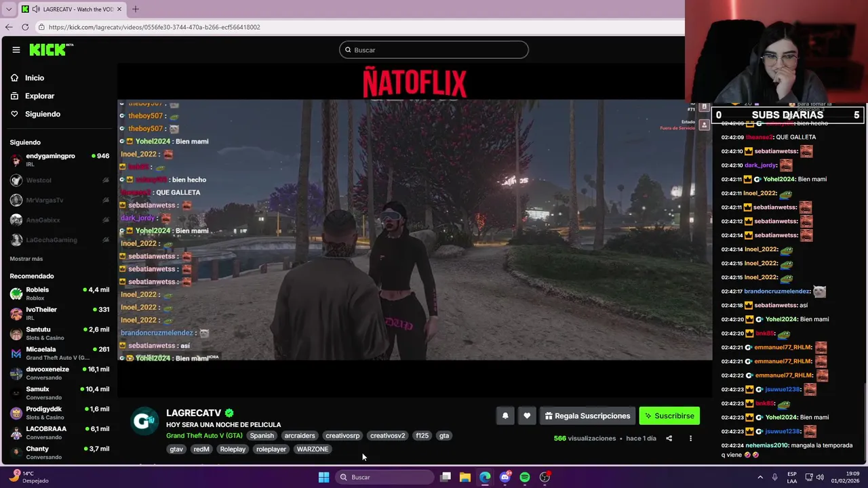Click the browser address bar URL
The width and height of the screenshot is (868, 488).
155,27
